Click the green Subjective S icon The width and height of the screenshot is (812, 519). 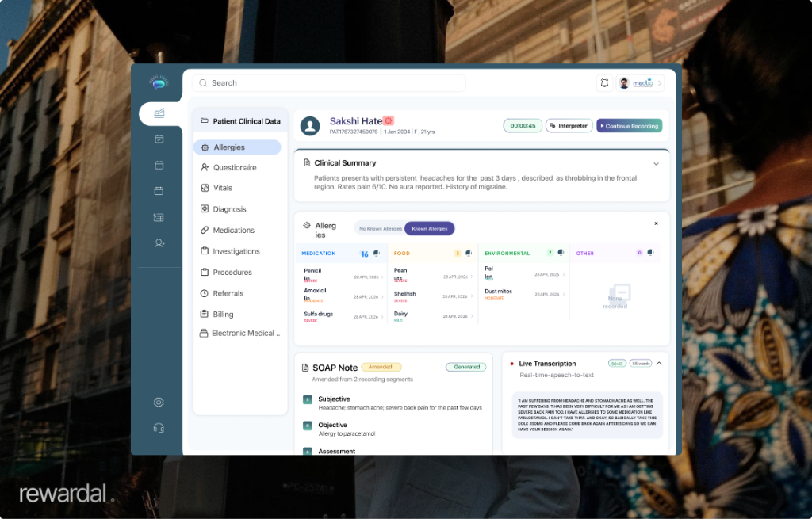pyautogui.click(x=307, y=399)
